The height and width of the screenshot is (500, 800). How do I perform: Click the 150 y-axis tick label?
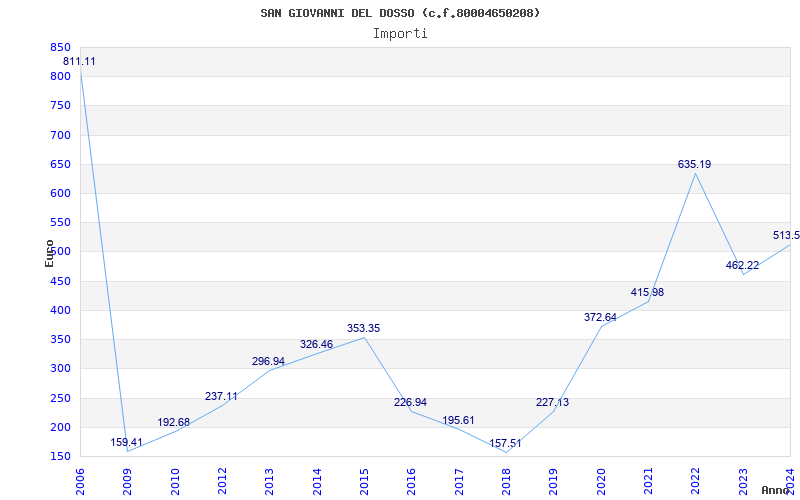60,456
